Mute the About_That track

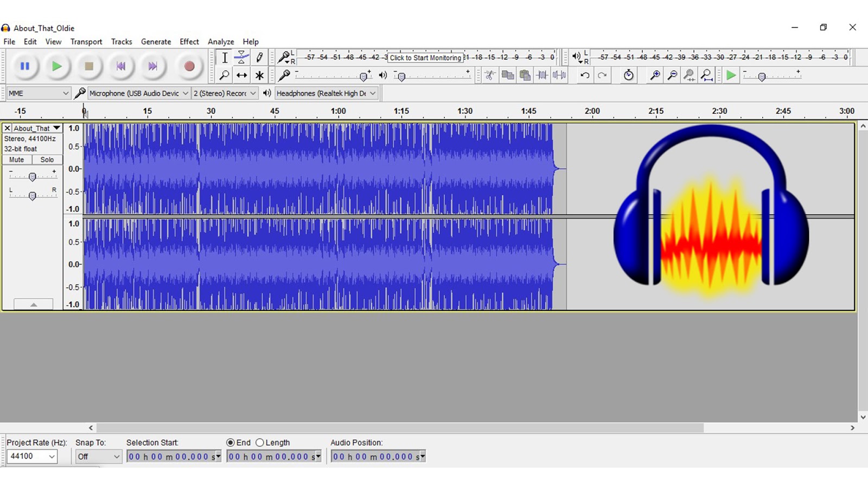coord(17,160)
